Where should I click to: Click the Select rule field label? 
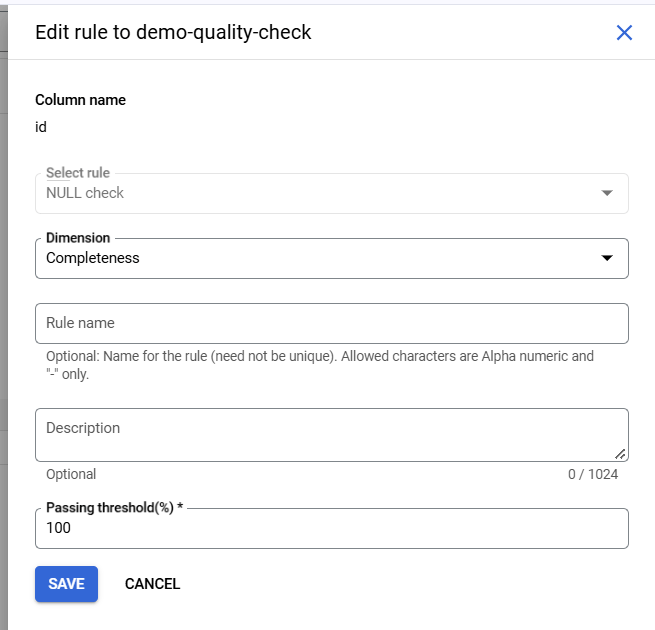pyautogui.click(x=78, y=173)
